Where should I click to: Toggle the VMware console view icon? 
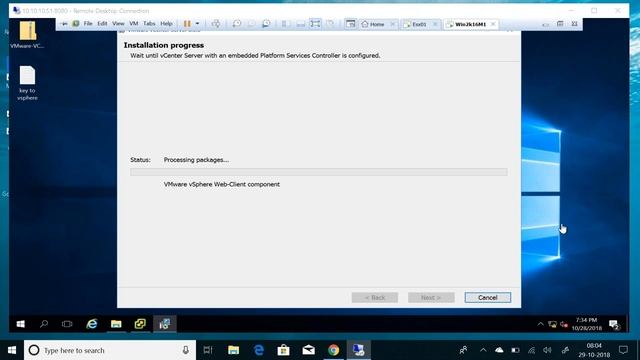pyautogui.click(x=350, y=24)
